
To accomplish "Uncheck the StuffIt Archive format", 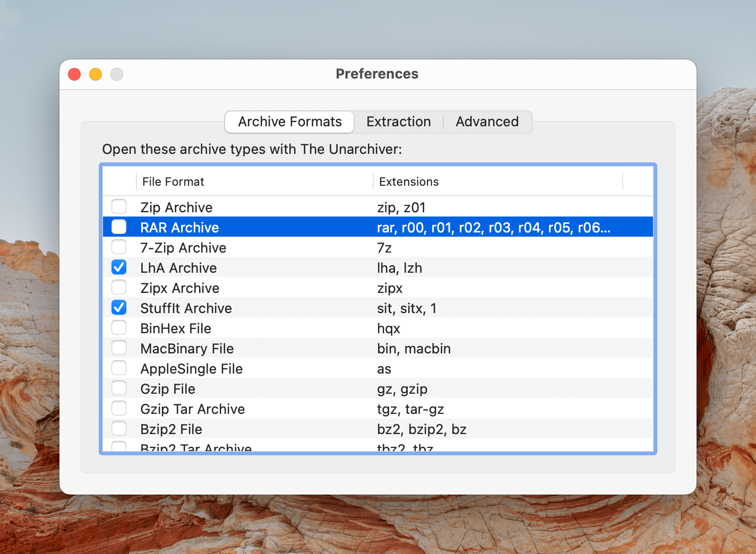I will [119, 307].
